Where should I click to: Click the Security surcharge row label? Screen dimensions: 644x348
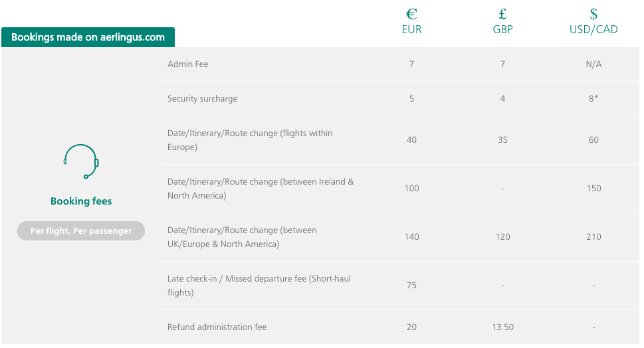pyautogui.click(x=203, y=98)
